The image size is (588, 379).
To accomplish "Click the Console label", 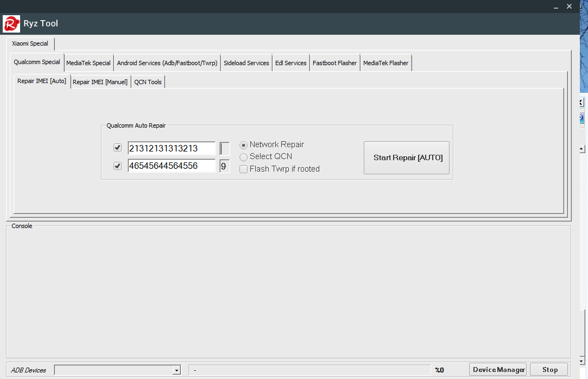I will [x=22, y=226].
